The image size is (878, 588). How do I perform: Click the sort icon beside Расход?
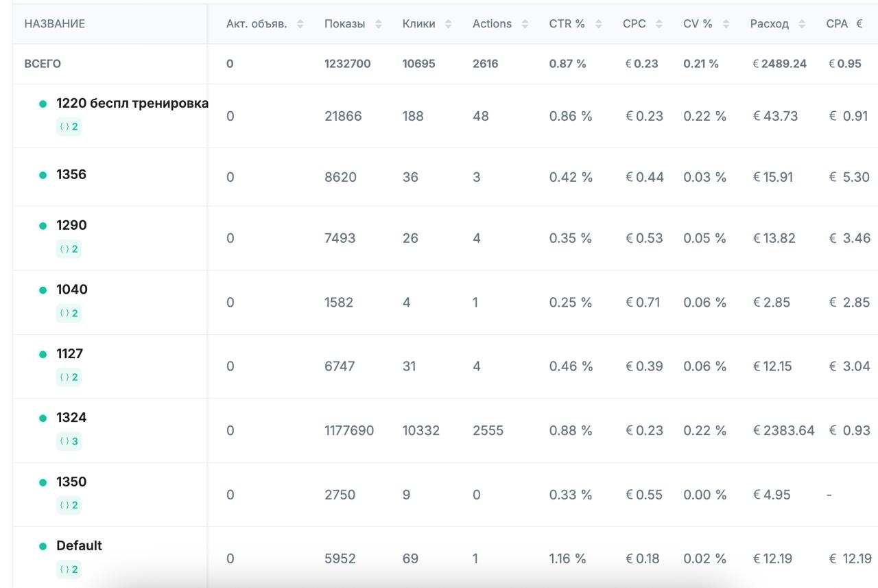[x=802, y=24]
